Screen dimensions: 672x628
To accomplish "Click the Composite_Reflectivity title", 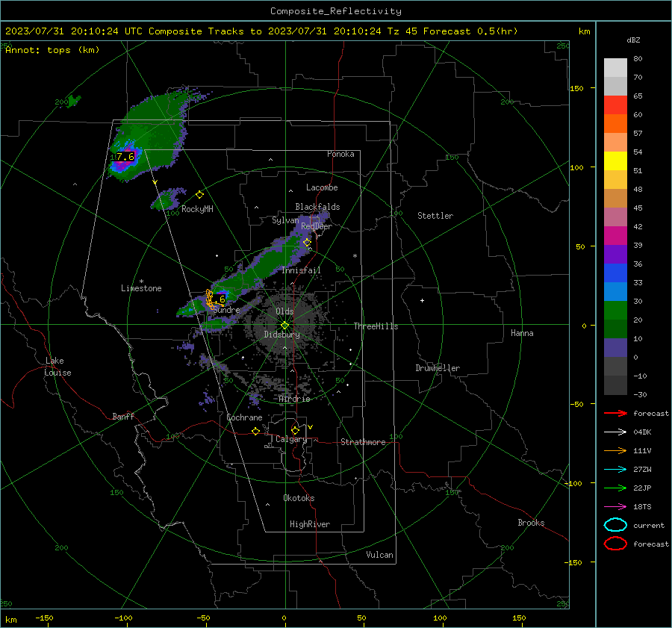I will coord(336,11).
